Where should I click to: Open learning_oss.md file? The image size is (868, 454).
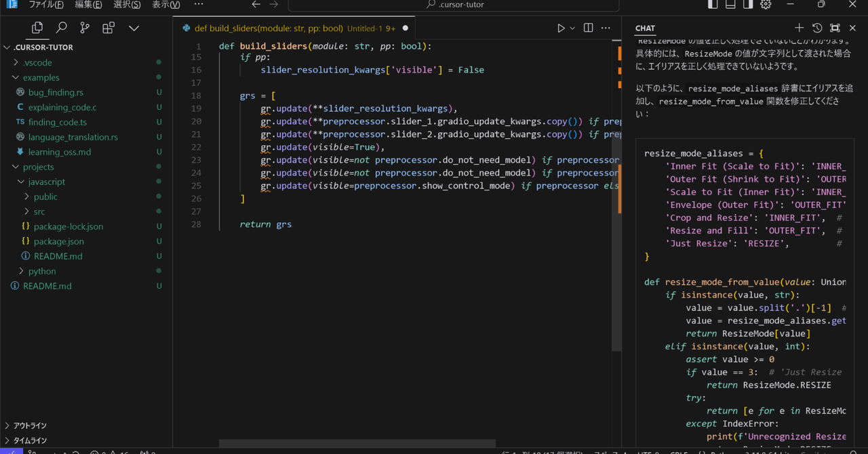click(x=60, y=152)
